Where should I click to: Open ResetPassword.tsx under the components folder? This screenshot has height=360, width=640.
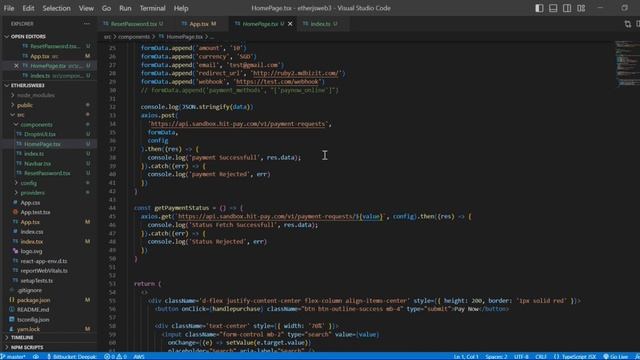(x=47, y=173)
